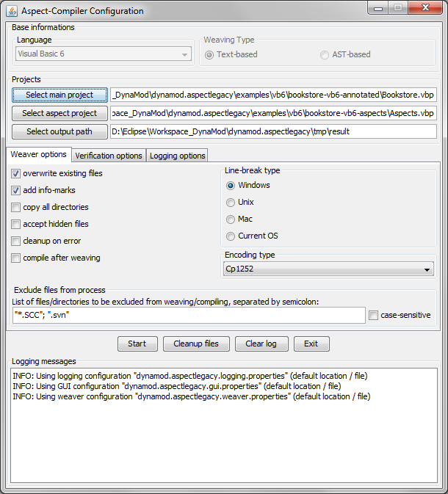Click the Cleanup files button
The image size is (448, 494).
(x=196, y=344)
